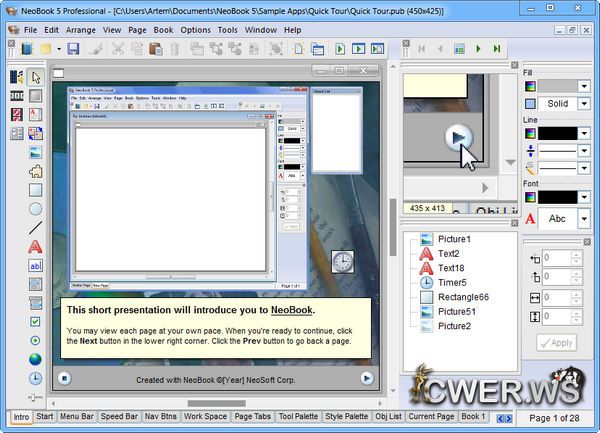Expand the Font style Abc dropdown
Screen dimensions: 600x433
584,219
